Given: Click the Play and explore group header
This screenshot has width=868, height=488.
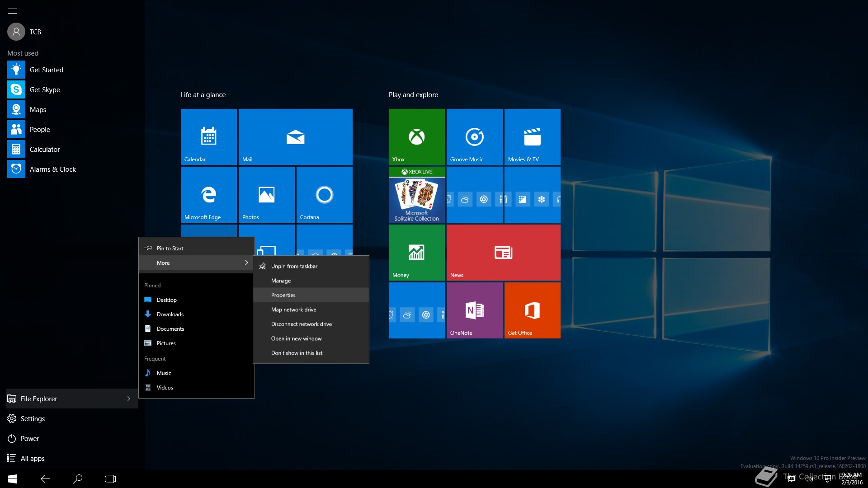Looking at the screenshot, I should (x=413, y=95).
